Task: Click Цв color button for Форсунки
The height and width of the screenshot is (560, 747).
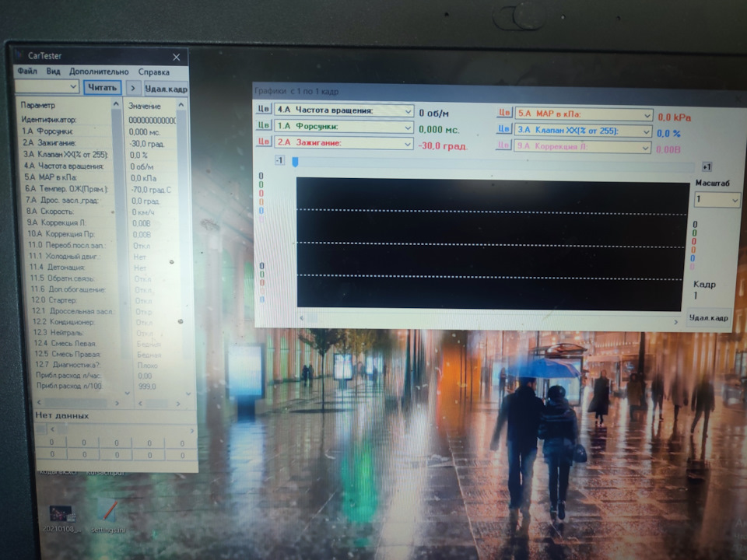Action: coord(264,125)
